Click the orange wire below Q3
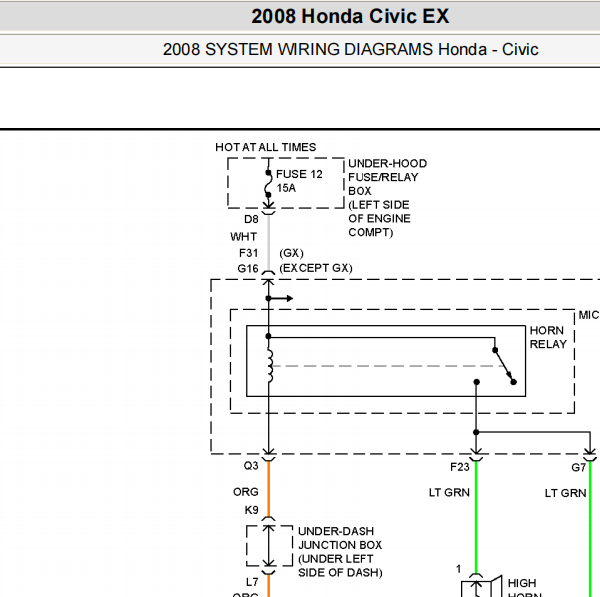 (x=268, y=489)
